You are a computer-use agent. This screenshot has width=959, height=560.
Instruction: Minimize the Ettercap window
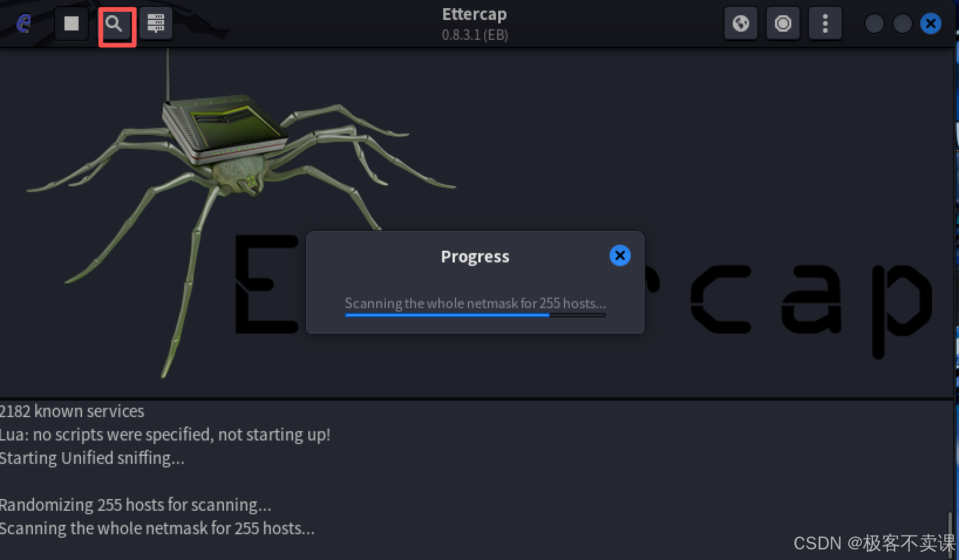coord(874,23)
